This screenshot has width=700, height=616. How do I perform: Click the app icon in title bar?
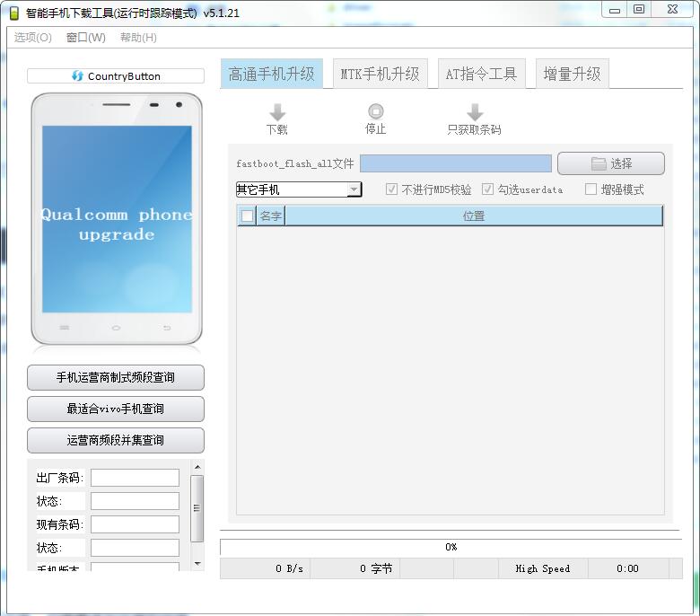pos(14,13)
